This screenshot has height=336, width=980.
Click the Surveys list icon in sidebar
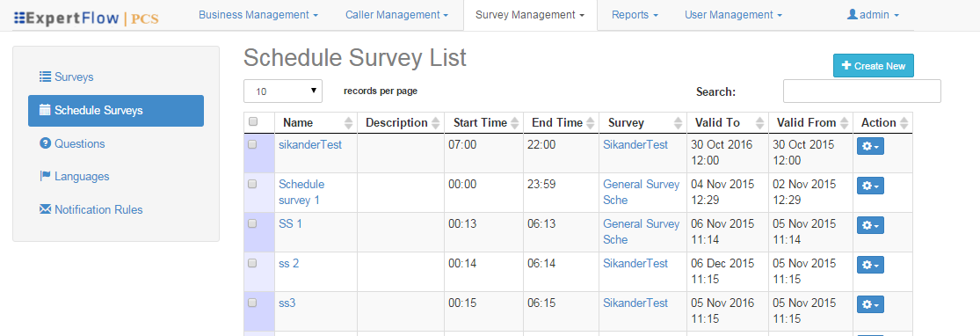coord(45,77)
